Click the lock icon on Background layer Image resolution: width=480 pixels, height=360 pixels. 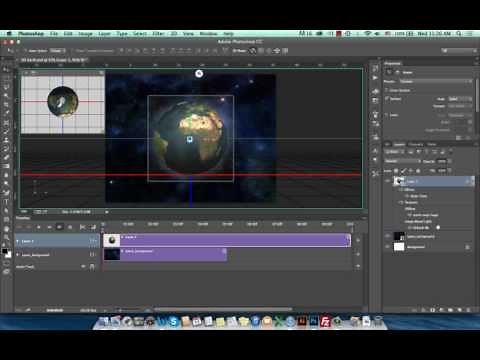tap(467, 247)
